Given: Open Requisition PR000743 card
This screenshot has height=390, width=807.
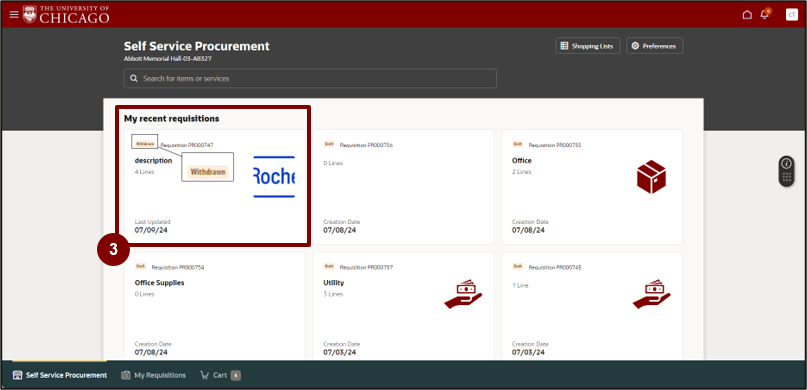Looking at the screenshot, I should [592, 306].
